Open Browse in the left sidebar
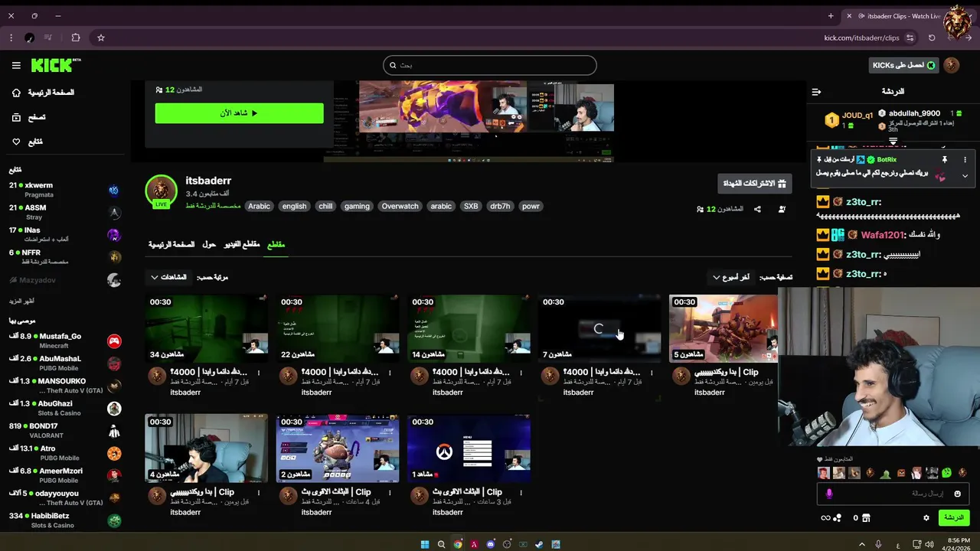 click(29, 117)
